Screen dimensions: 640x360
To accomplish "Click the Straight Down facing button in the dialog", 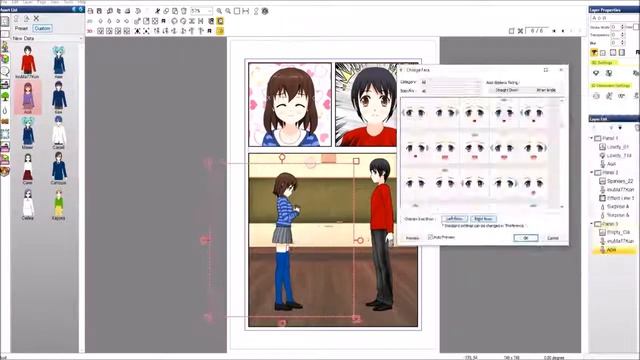I will [x=507, y=90].
